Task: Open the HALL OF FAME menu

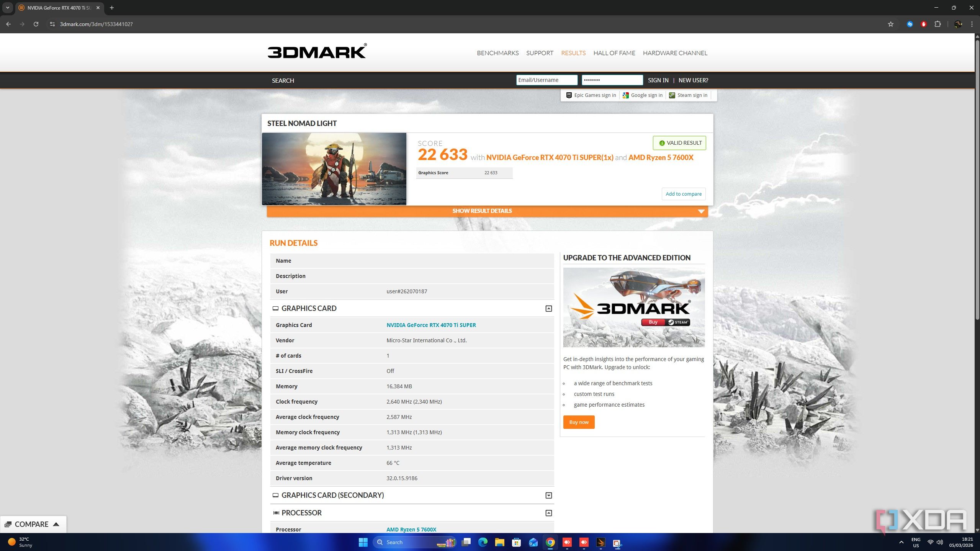Action: [x=614, y=53]
